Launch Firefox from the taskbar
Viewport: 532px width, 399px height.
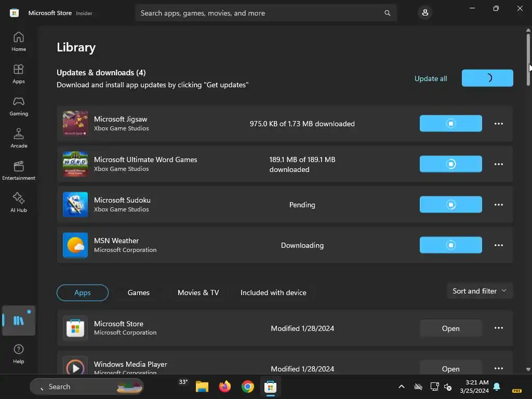224,387
